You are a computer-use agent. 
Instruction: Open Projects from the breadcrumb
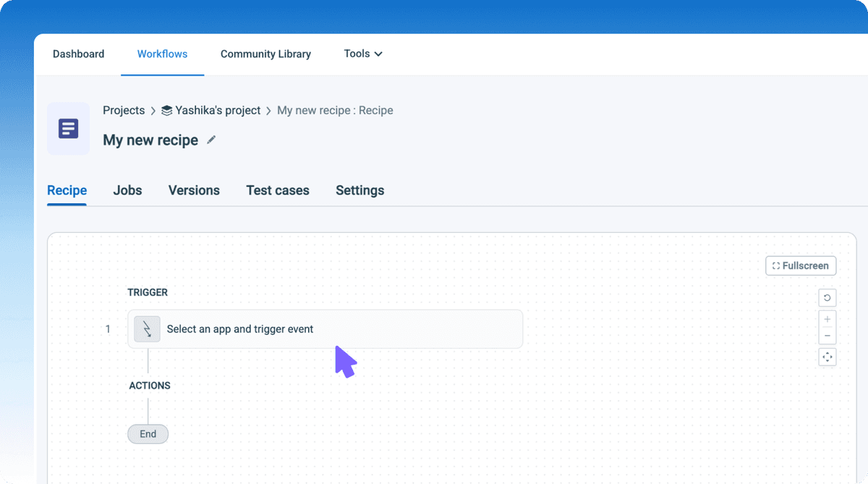pos(124,110)
